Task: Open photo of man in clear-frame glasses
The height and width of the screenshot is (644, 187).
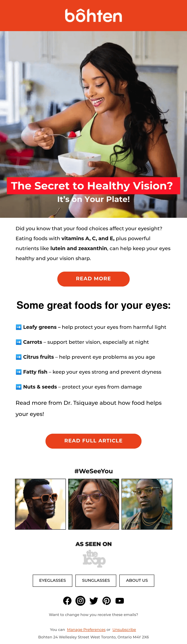Action: (147, 504)
